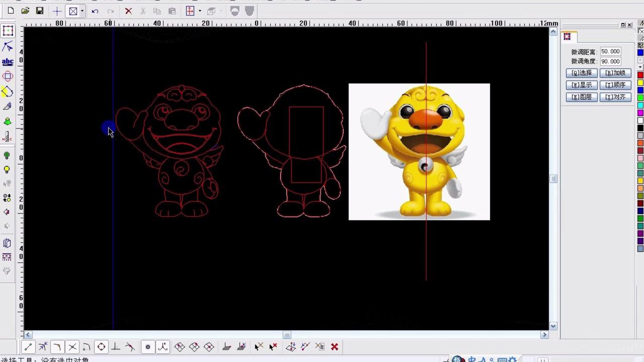644x362 pixels.
Task: Click the [W]显示 button
Action: point(581,85)
